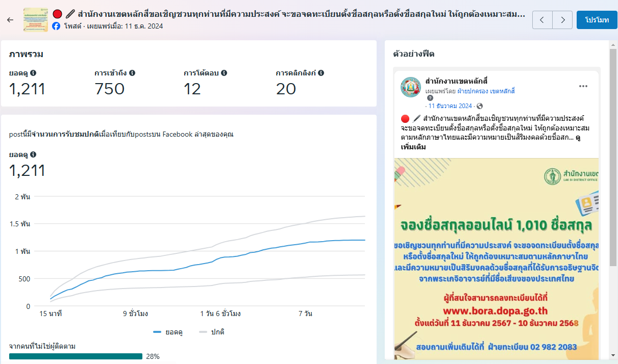This screenshot has width=618, height=364.
Task: Click the globe audience icon next to post date
Action: point(479,106)
